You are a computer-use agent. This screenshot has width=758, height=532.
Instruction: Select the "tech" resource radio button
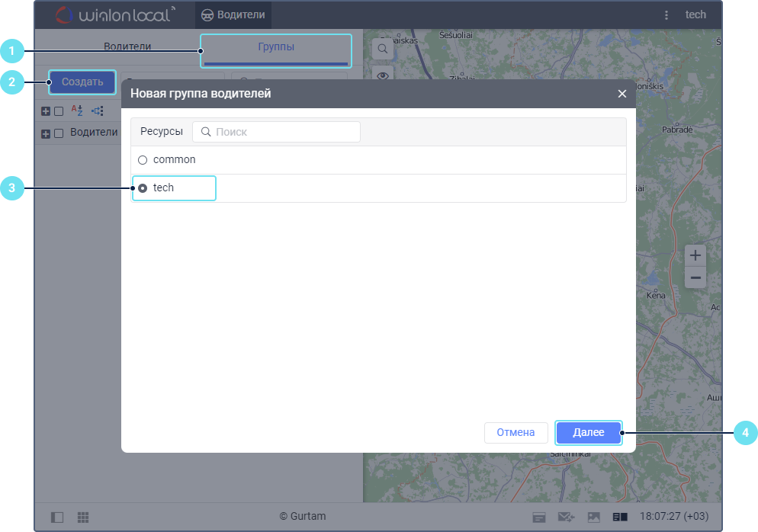(x=143, y=188)
